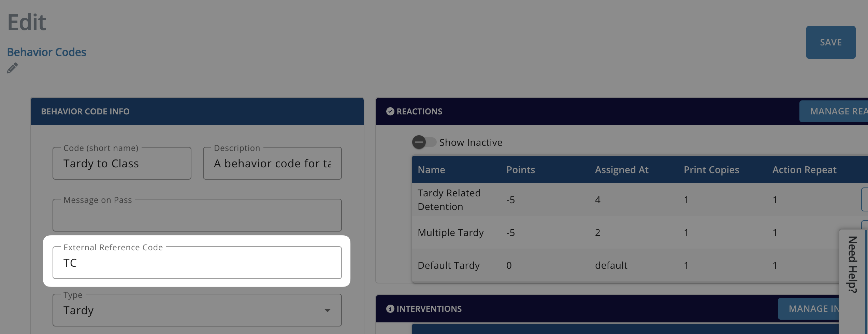Sort reactions by Points column header
Image resolution: width=868 pixels, height=334 pixels.
click(520, 170)
